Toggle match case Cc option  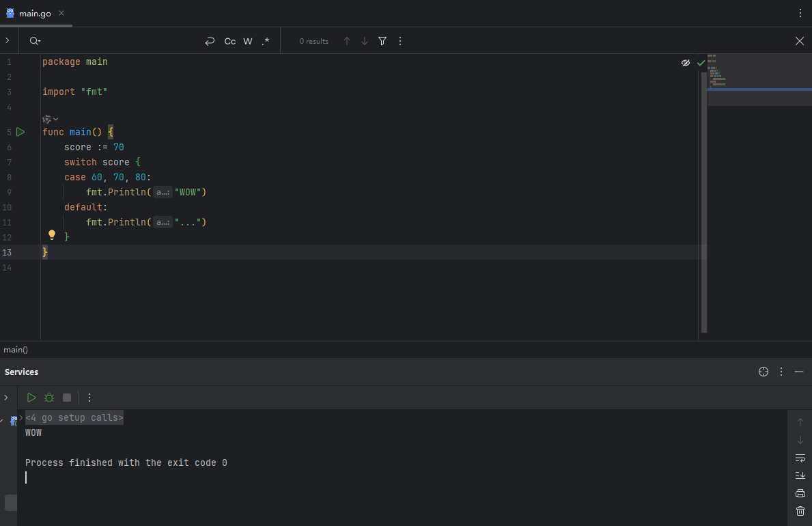[x=230, y=41]
